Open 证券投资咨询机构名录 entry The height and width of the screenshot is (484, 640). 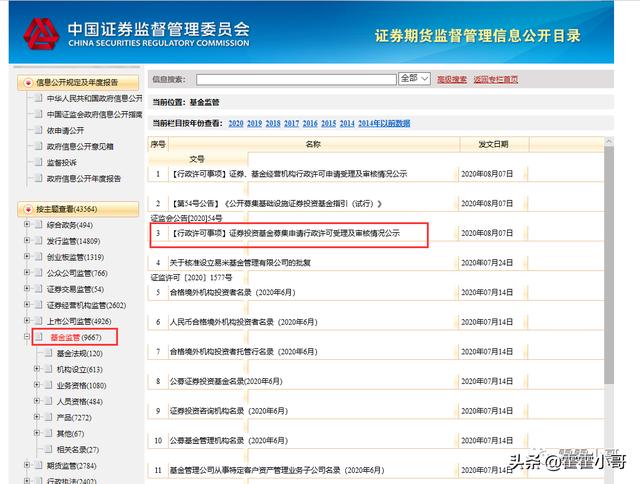(x=229, y=411)
